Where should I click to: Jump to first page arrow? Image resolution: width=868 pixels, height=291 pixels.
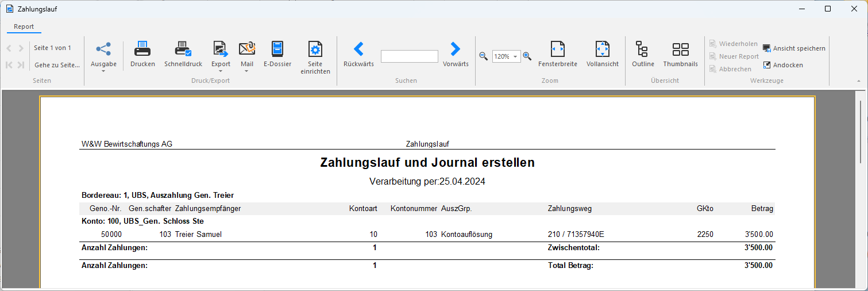coord(9,65)
